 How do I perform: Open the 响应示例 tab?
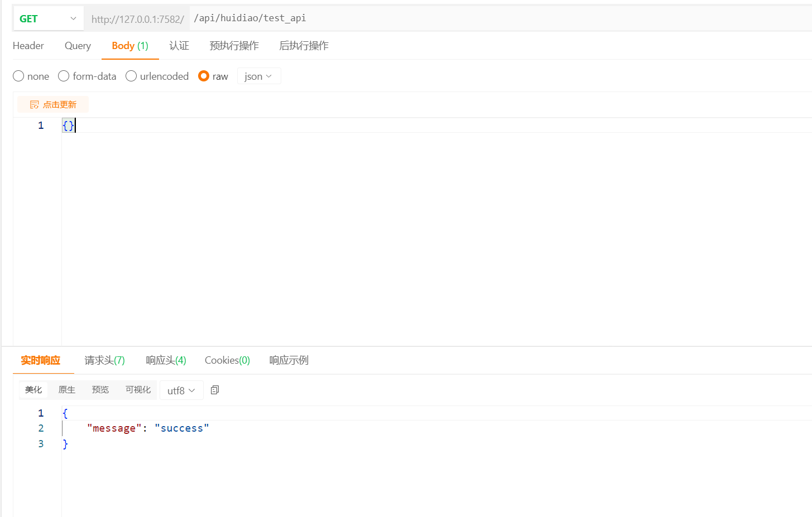pyautogui.click(x=289, y=360)
